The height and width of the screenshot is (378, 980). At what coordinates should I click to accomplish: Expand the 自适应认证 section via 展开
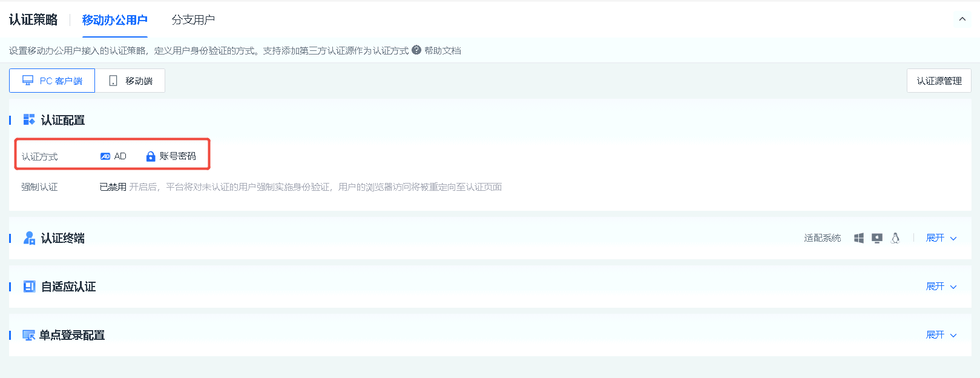pyautogui.click(x=941, y=287)
